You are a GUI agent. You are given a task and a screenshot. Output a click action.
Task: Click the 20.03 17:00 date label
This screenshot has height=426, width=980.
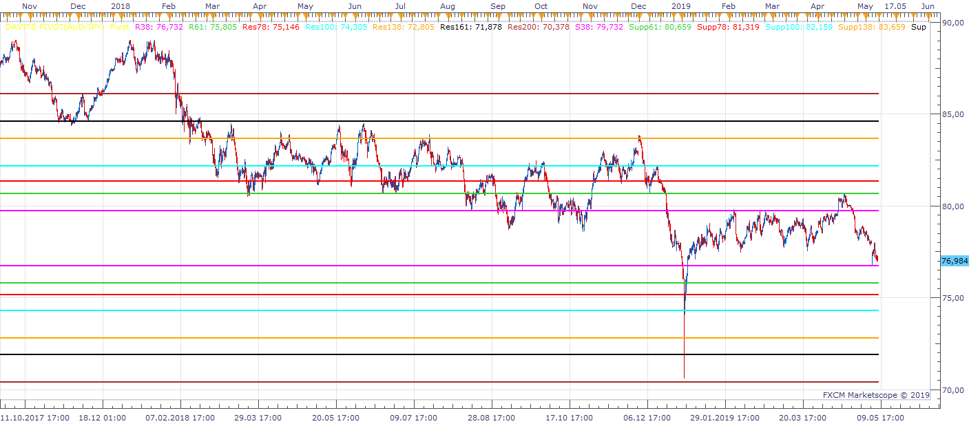pyautogui.click(x=802, y=417)
